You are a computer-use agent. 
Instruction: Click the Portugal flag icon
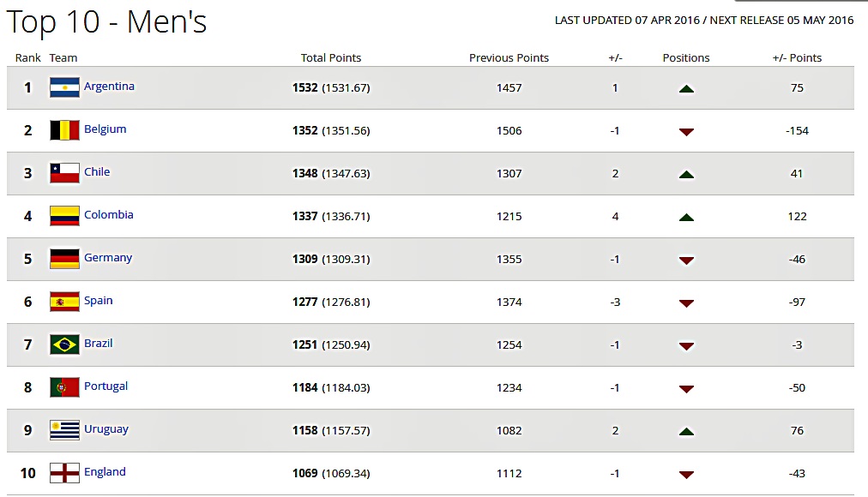pyautogui.click(x=65, y=387)
